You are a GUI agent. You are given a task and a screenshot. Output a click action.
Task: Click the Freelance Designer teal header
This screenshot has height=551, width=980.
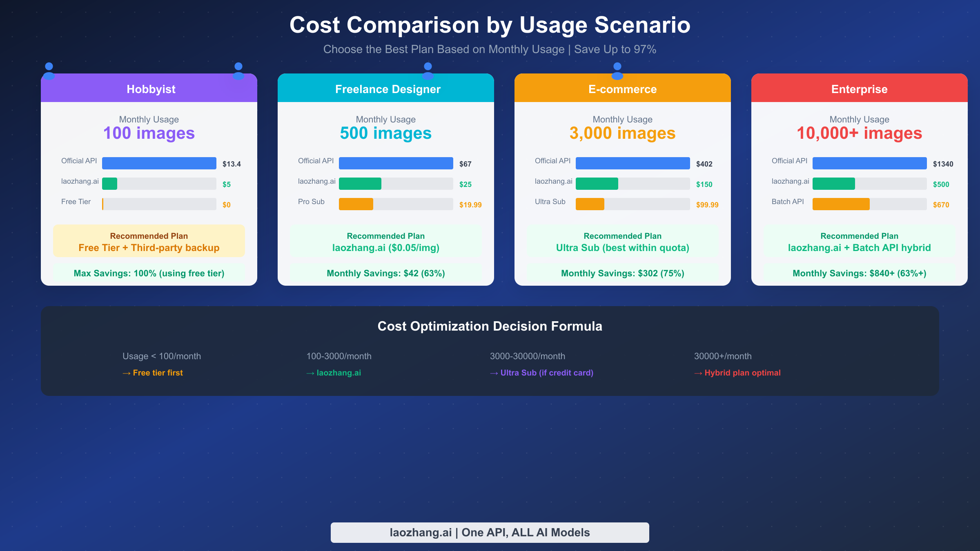click(386, 89)
